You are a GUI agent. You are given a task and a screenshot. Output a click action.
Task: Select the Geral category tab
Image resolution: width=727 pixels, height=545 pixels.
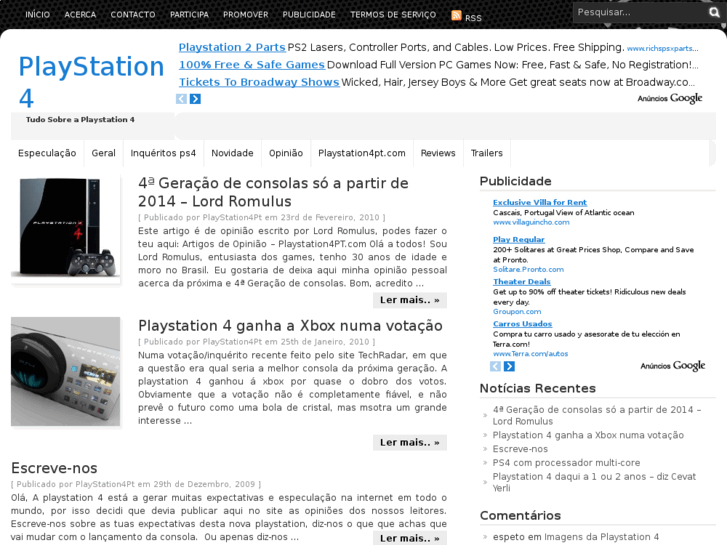(x=103, y=153)
